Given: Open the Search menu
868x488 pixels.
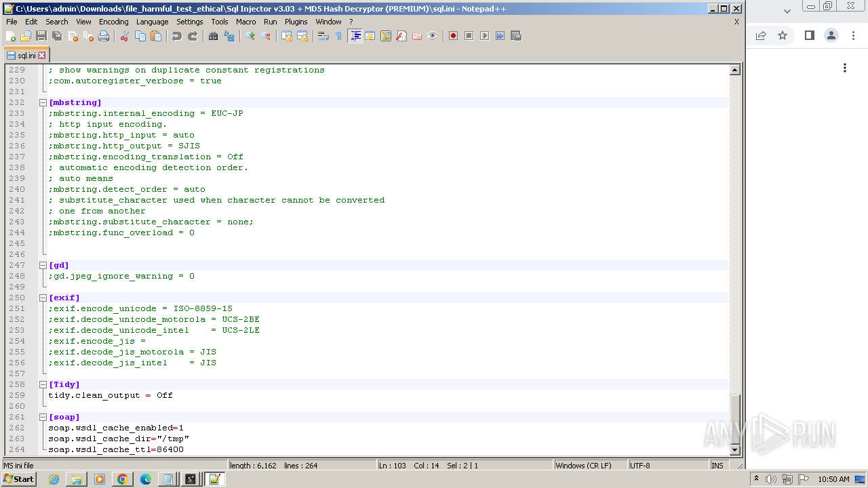Looking at the screenshot, I should (x=57, y=22).
